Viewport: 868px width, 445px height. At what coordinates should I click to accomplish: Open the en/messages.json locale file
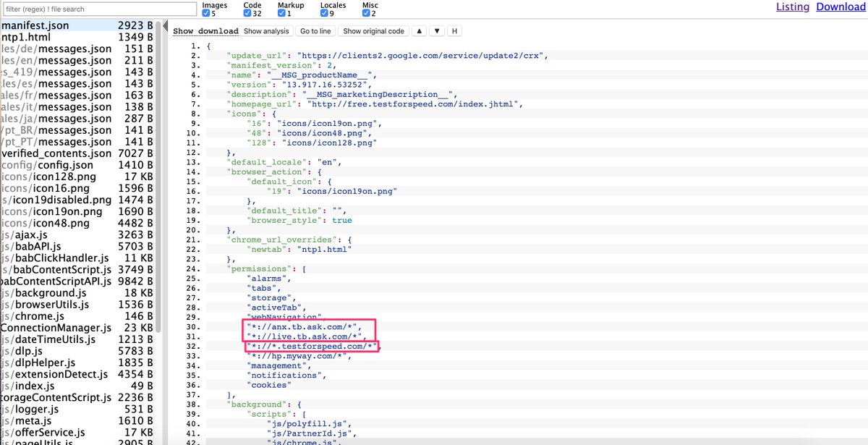pos(77,60)
